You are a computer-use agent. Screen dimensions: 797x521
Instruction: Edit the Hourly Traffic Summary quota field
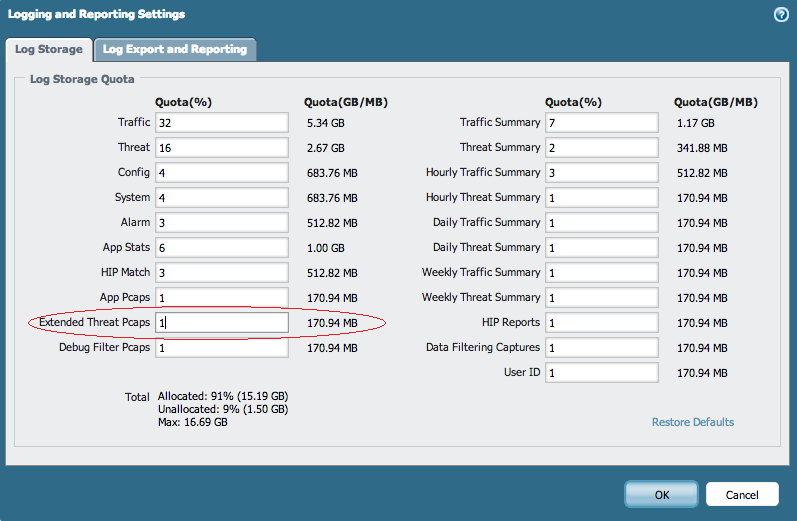(x=601, y=172)
